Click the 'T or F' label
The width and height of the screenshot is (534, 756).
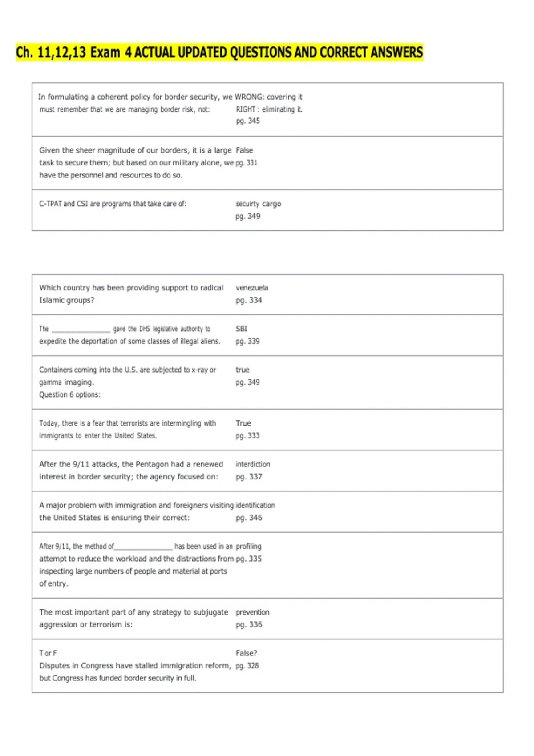[48, 653]
